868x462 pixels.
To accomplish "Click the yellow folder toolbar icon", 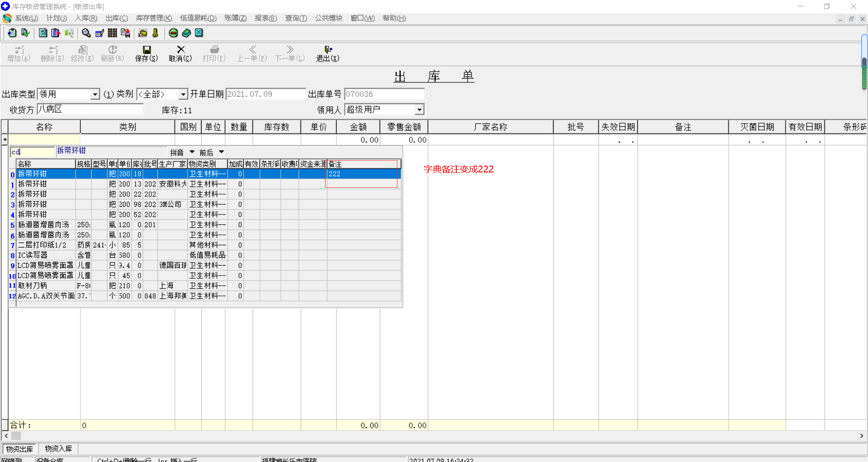I will (x=143, y=33).
